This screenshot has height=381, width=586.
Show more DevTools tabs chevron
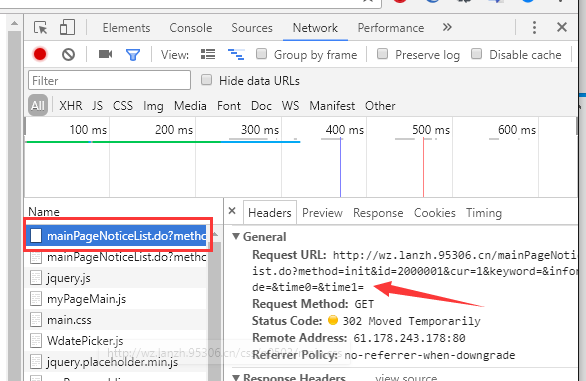[447, 27]
